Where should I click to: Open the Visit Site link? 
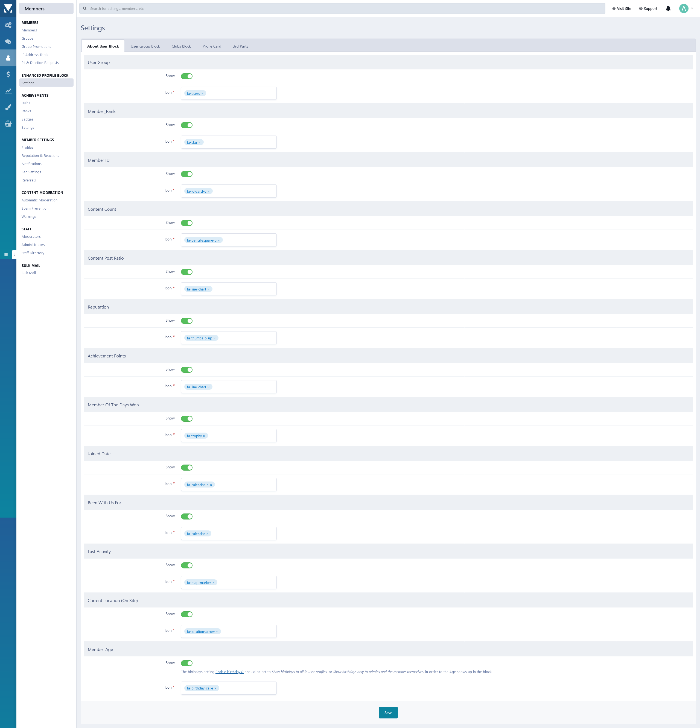click(x=622, y=8)
